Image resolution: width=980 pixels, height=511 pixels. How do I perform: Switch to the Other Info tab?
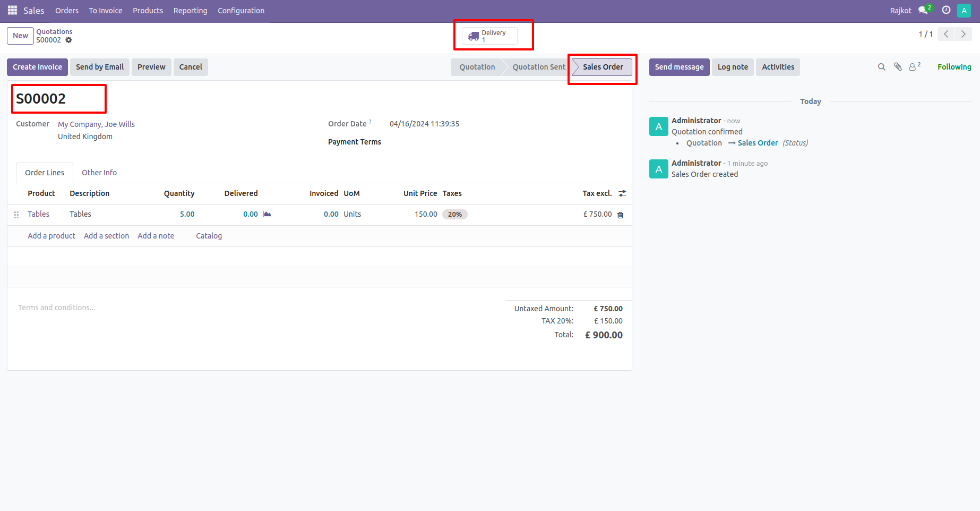99,172
